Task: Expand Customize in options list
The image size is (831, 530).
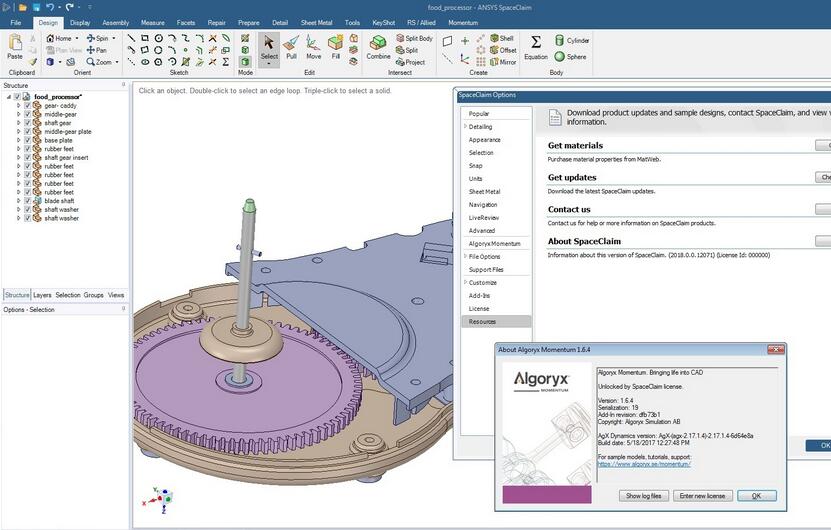Action: coord(465,282)
